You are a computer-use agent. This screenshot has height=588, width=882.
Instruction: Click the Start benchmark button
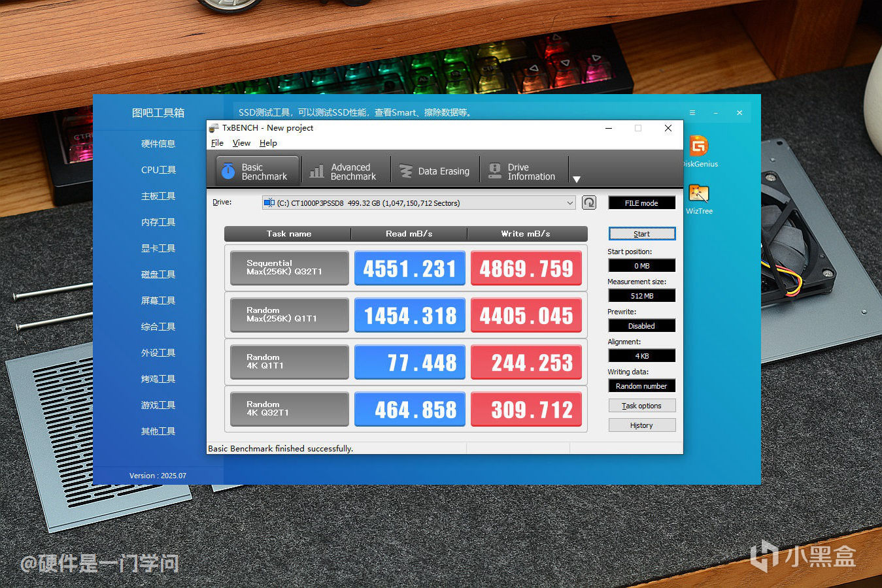tap(641, 234)
